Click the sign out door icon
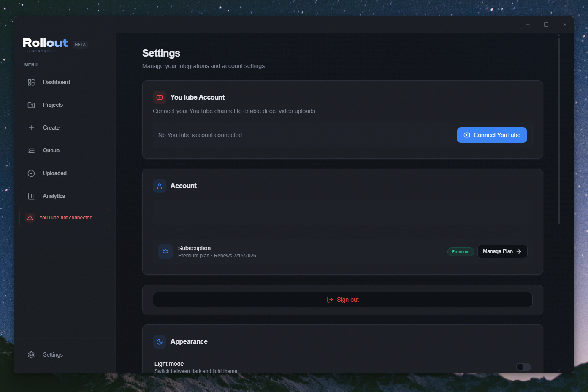 (x=330, y=300)
